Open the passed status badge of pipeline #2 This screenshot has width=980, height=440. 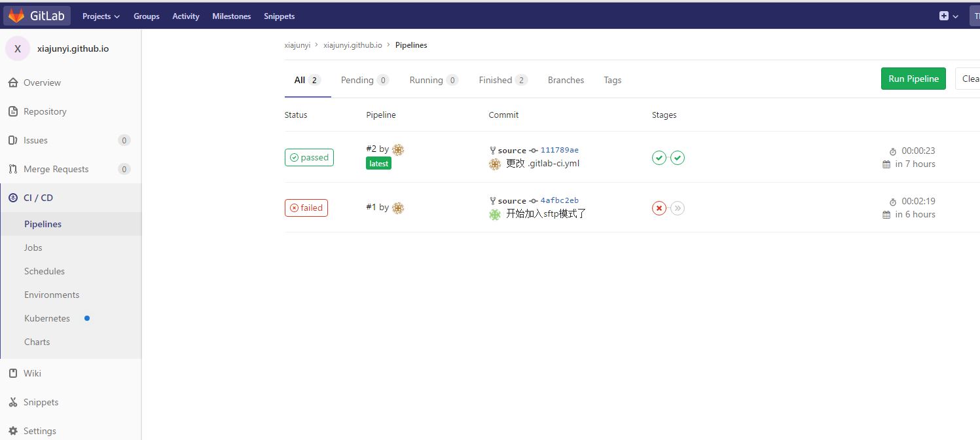coord(309,157)
